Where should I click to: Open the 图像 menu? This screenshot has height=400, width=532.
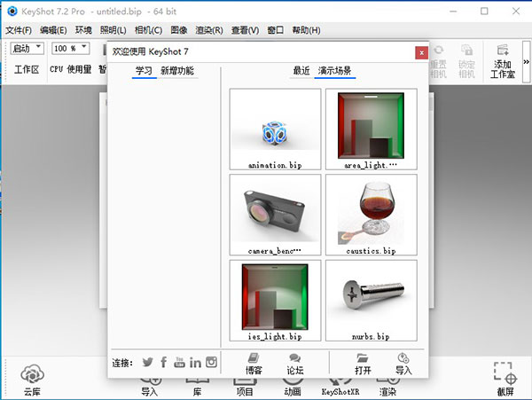pyautogui.click(x=179, y=30)
